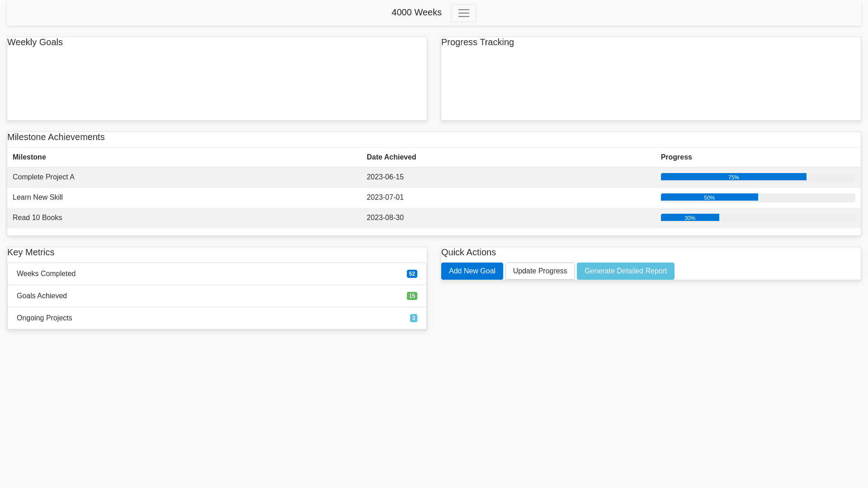Click the Complete Project A row
Image resolution: width=868 pixels, height=488 pixels.
43,177
